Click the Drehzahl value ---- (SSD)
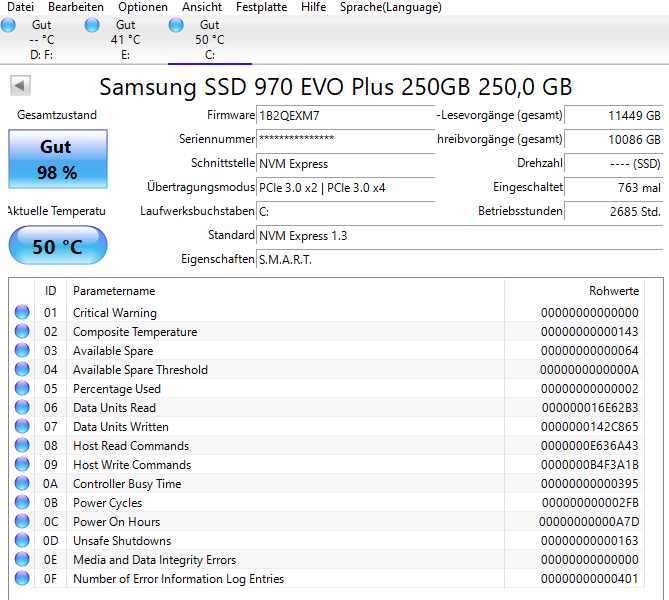 click(614, 163)
